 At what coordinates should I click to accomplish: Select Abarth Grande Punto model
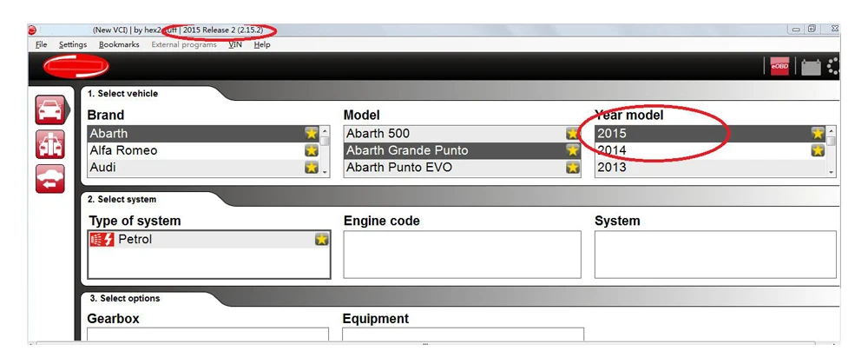463,150
